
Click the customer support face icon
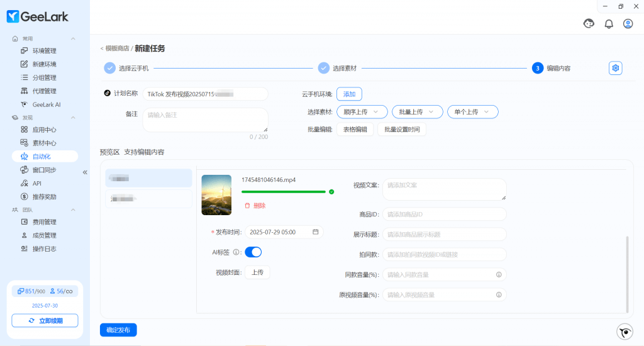pos(589,24)
